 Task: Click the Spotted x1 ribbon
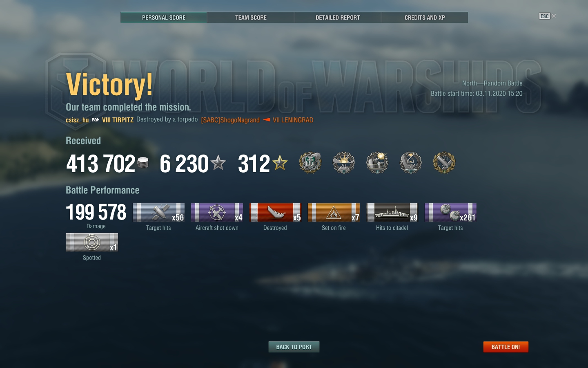pyautogui.click(x=92, y=242)
